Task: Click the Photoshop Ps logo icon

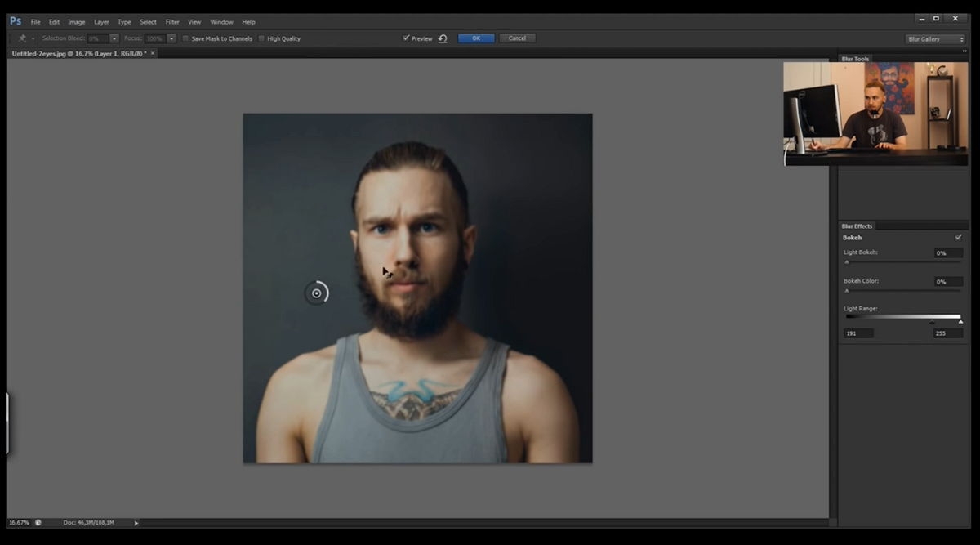Action: point(16,21)
